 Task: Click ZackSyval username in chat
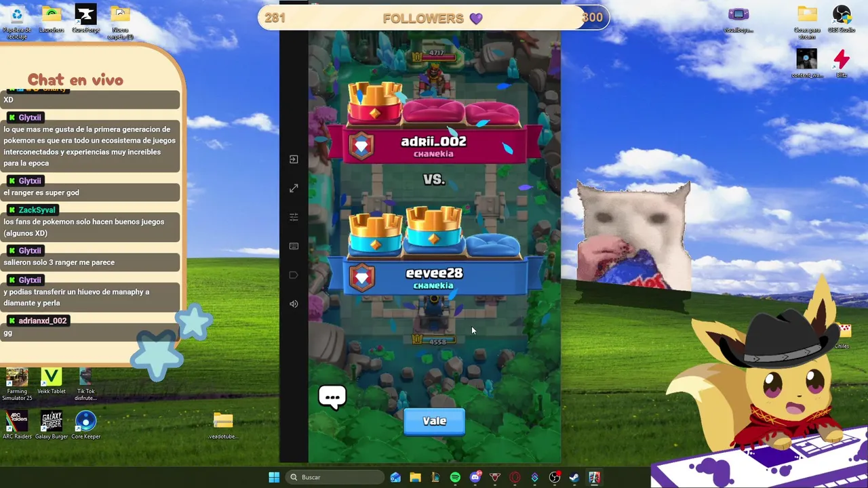pos(37,210)
